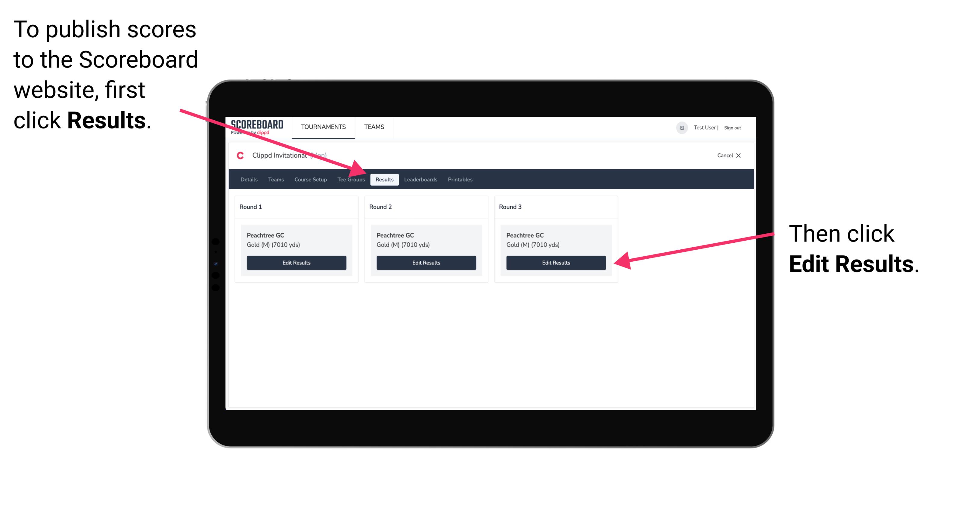The image size is (980, 527).
Task: Select the Leaderboards tab
Action: coord(421,180)
